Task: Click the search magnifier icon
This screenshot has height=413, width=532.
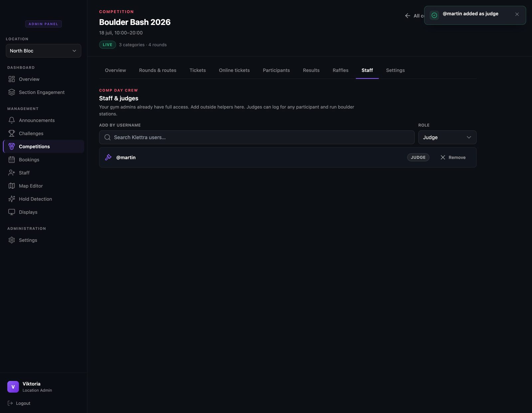Action: [107, 137]
